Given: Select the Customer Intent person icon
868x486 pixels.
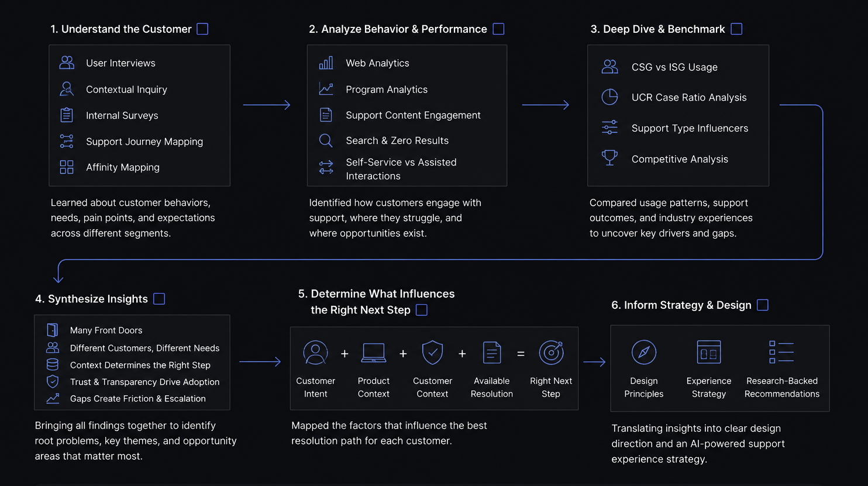Looking at the screenshot, I should click(315, 353).
